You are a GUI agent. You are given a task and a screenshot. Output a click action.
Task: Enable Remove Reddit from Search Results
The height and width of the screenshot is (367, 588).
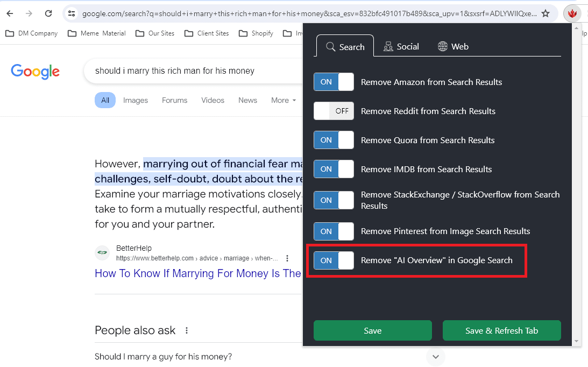334,111
